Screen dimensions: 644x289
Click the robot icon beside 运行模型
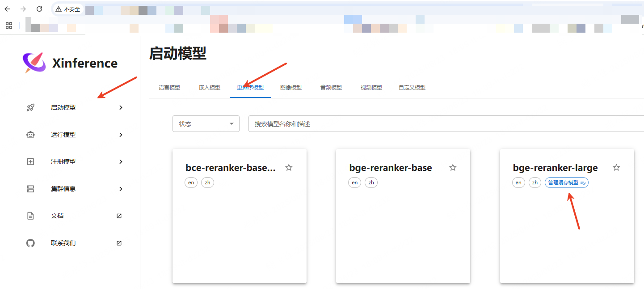30,135
